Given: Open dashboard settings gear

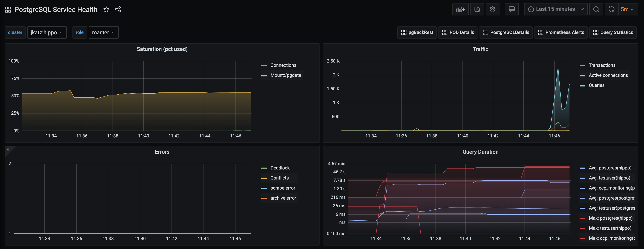Looking at the screenshot, I should [x=492, y=9].
